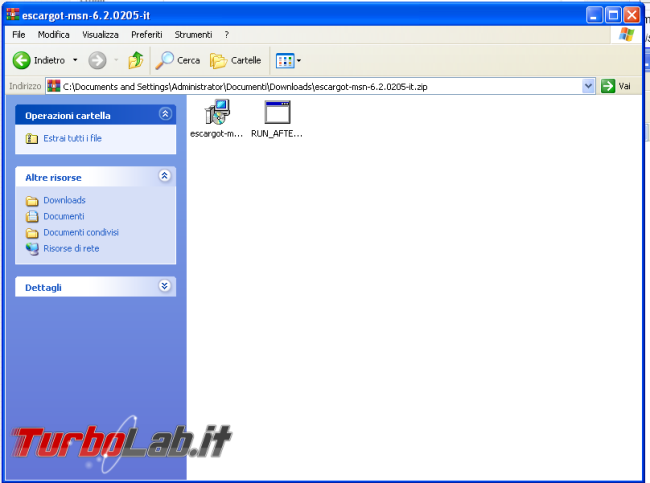
Task: Open the Indietro history dropdown arrow
Action: pyautogui.click(x=75, y=61)
